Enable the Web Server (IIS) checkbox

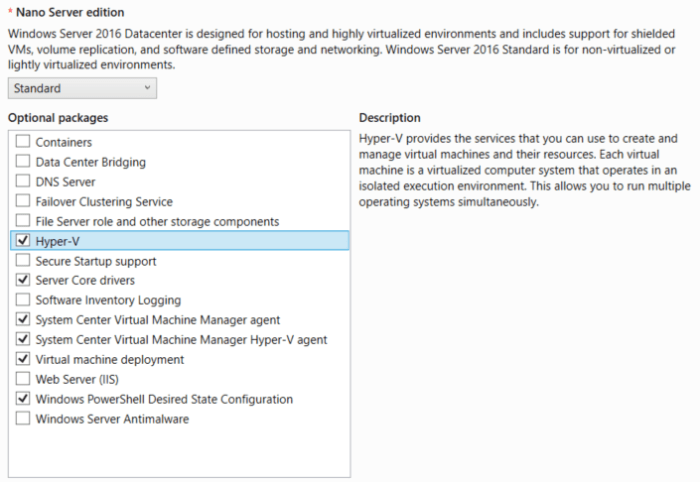[x=23, y=378]
